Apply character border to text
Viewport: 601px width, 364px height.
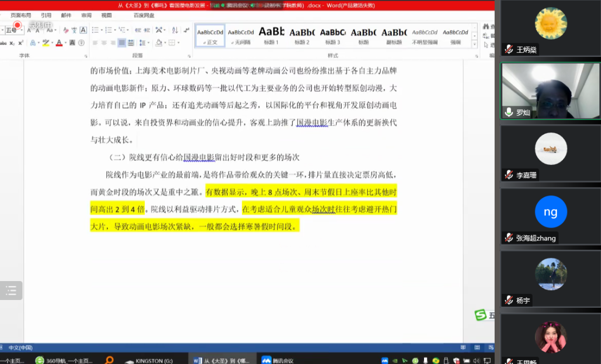[x=83, y=30]
